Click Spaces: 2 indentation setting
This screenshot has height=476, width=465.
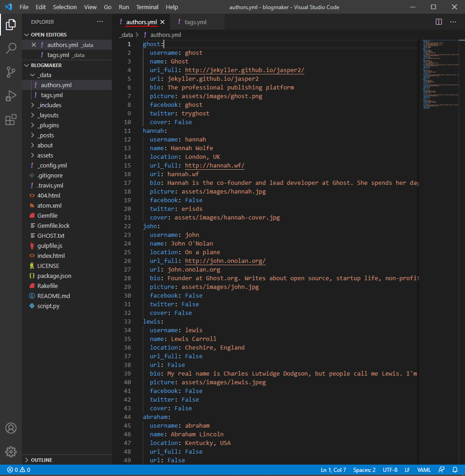click(364, 470)
